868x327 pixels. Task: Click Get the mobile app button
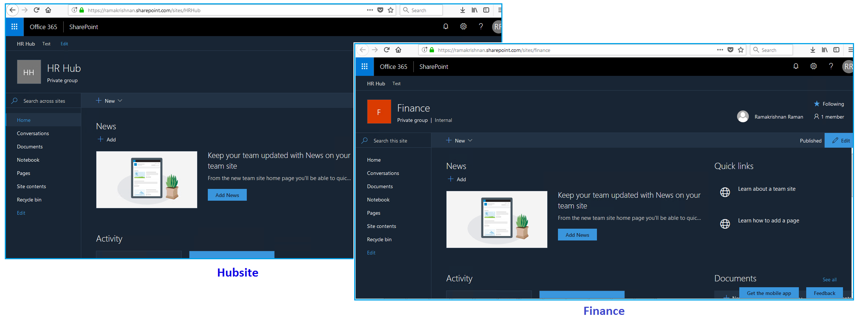point(769,293)
